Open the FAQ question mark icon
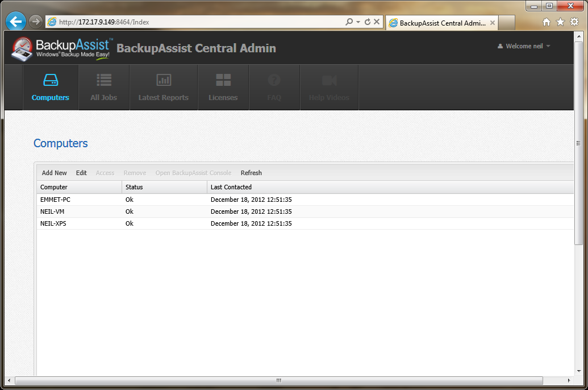This screenshot has height=390, width=588. [x=274, y=80]
